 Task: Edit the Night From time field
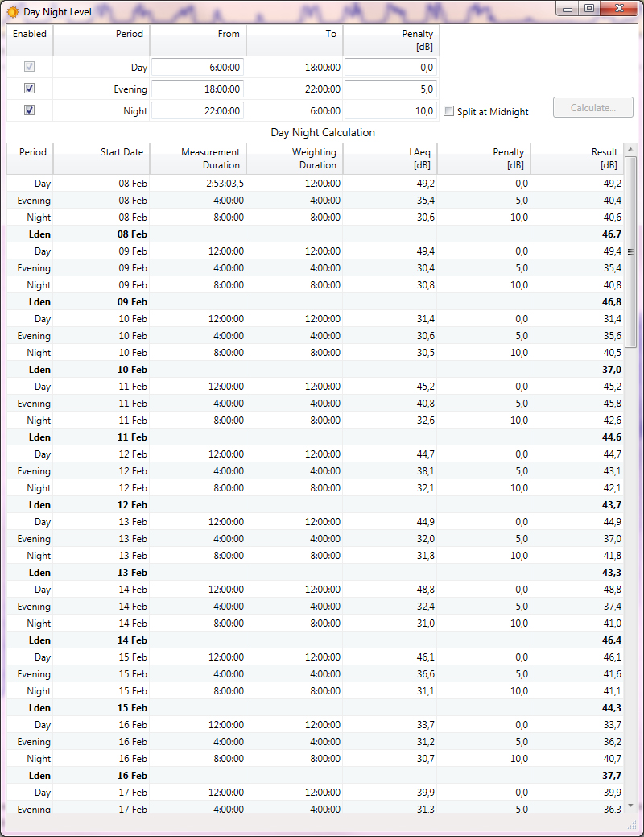(198, 111)
